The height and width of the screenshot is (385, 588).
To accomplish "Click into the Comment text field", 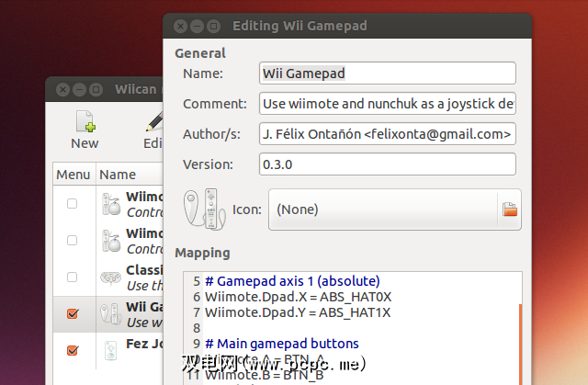I will point(388,104).
